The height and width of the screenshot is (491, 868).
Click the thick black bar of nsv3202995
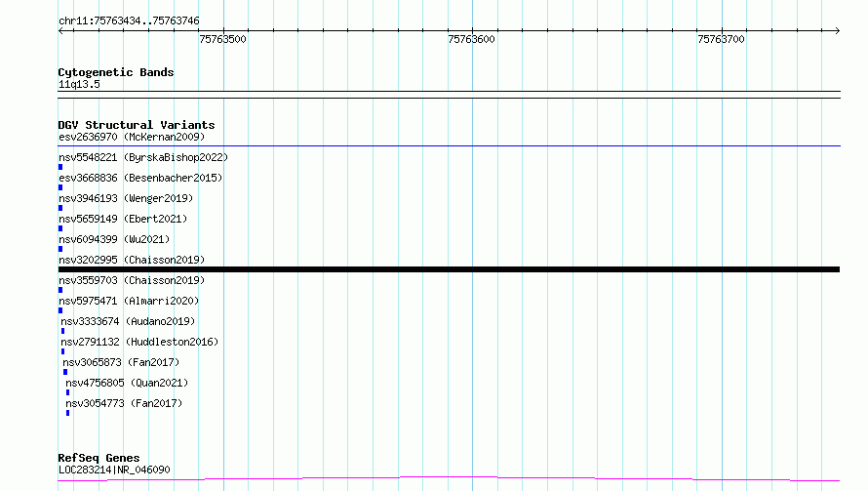point(449,269)
